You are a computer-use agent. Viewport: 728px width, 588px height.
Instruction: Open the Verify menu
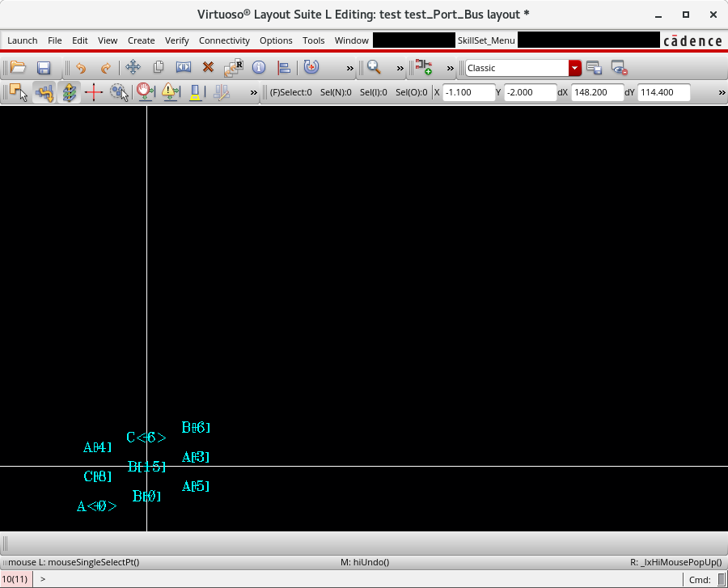(x=177, y=40)
